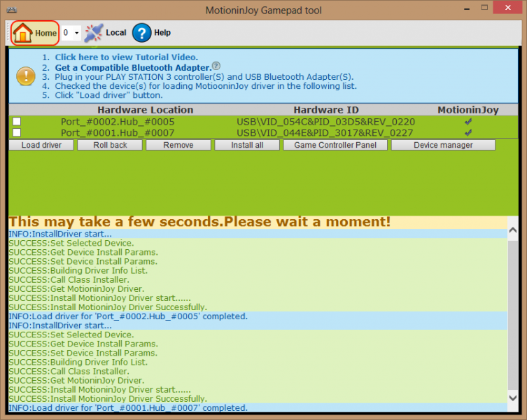The image size is (527, 420).
Task: Select 'Port_#0002.Hub_#0005' hardware location text
Action: click(118, 122)
